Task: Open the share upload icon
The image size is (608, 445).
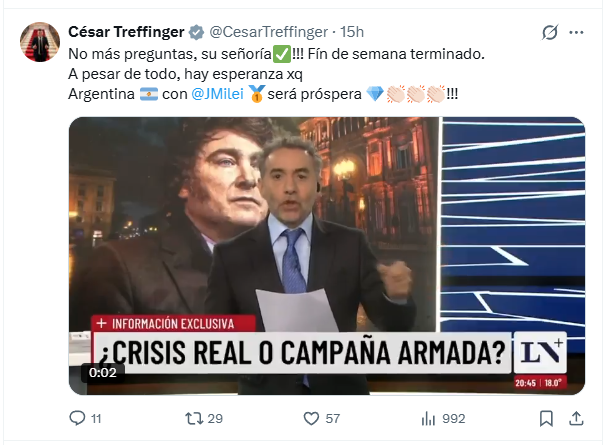Action: pos(576,418)
